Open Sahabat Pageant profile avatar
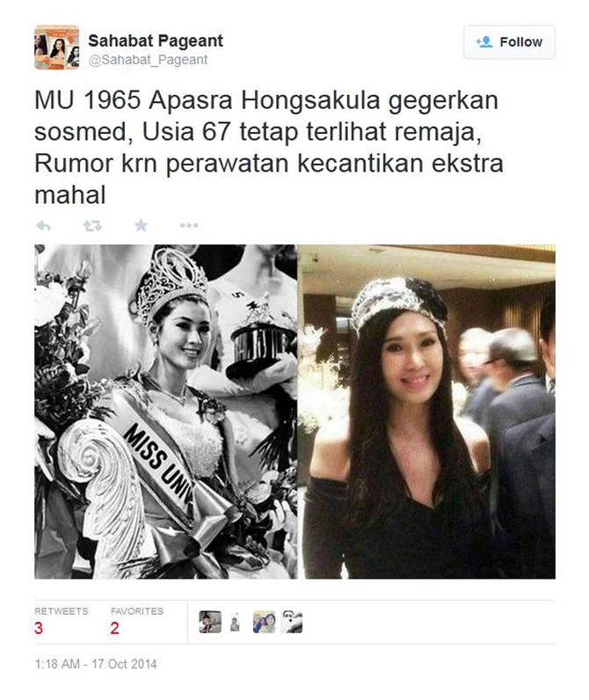The height and width of the screenshot is (700, 589). coord(56,47)
